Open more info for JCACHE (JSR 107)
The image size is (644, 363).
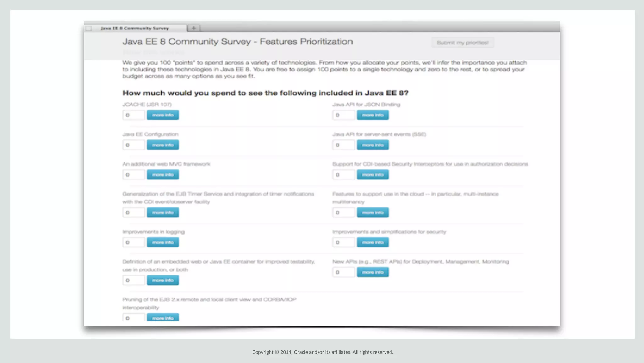[163, 115]
